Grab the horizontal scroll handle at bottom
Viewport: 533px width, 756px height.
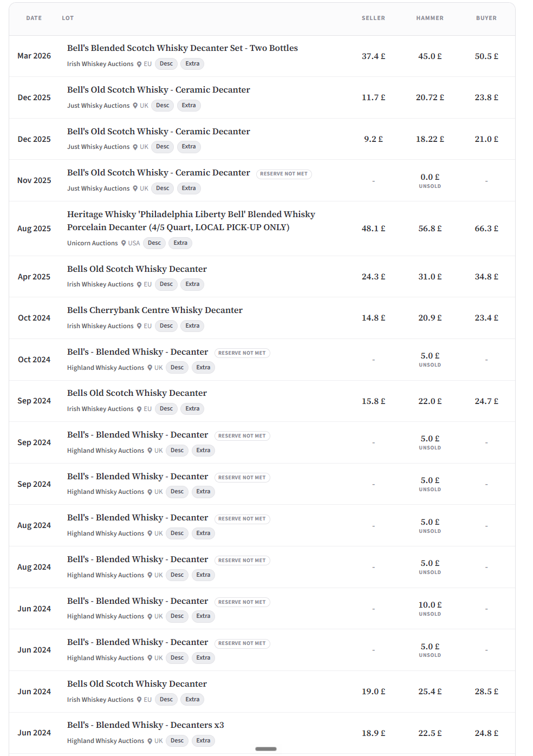(266, 749)
